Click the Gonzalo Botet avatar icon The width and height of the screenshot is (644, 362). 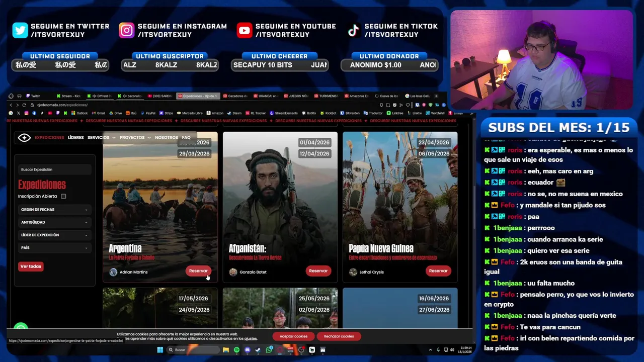point(233,272)
